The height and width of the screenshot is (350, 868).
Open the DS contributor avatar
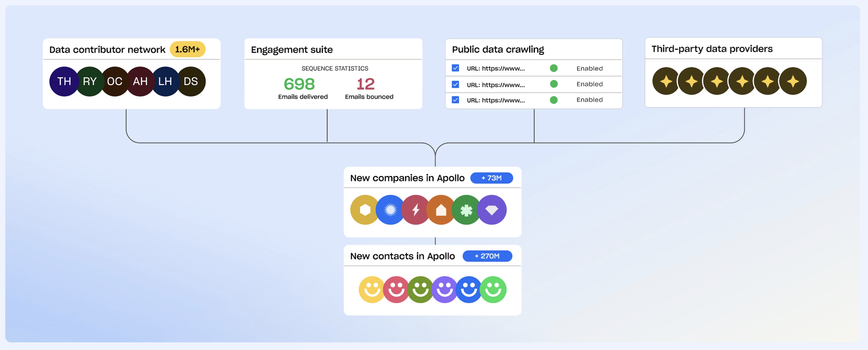pos(191,82)
